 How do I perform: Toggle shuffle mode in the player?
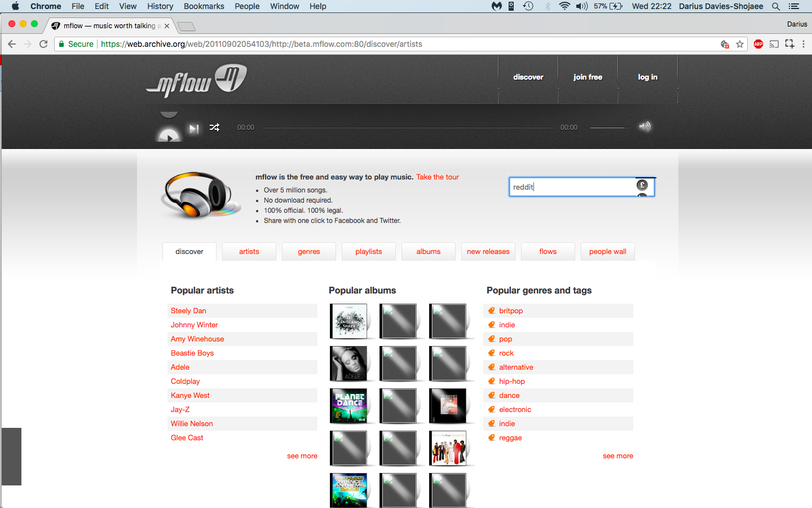pos(214,128)
